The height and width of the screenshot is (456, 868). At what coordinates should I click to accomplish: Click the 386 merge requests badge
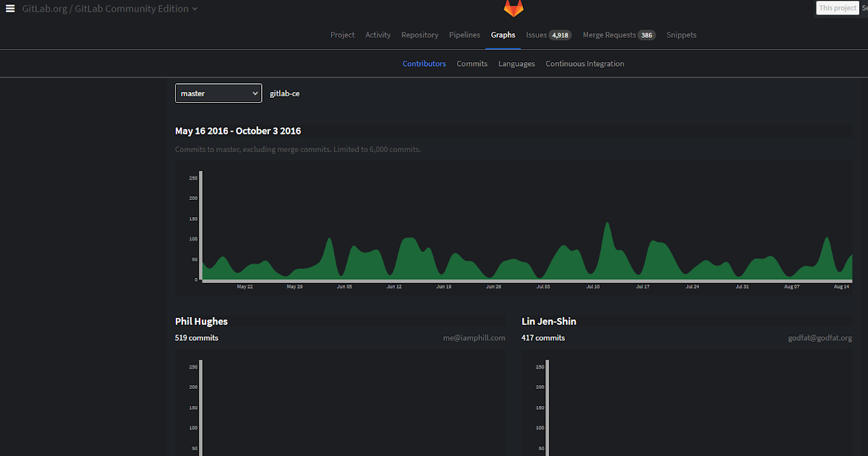pos(647,35)
